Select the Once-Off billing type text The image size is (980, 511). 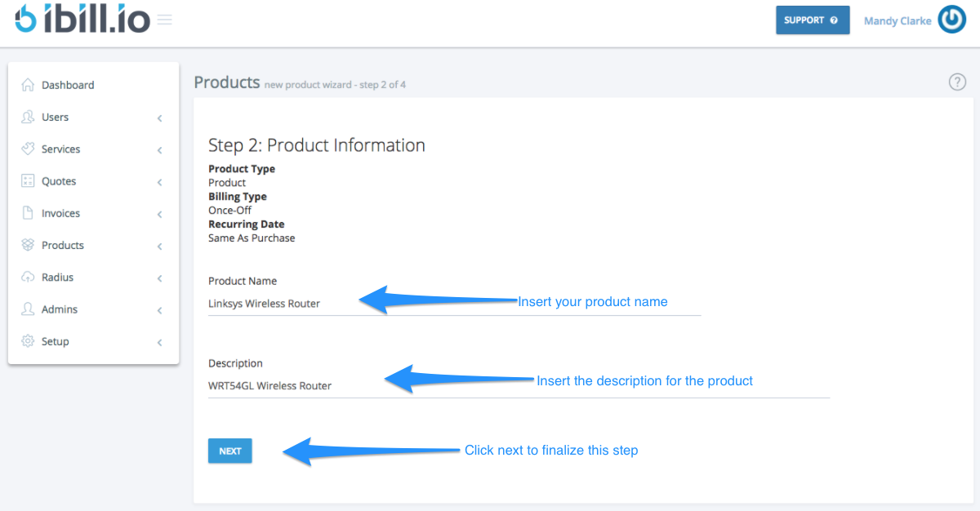click(x=229, y=211)
